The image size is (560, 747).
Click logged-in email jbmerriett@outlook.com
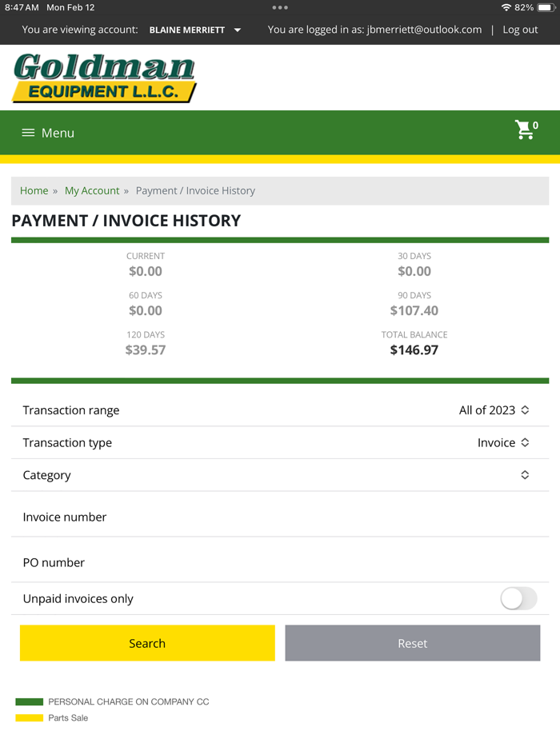pos(424,30)
